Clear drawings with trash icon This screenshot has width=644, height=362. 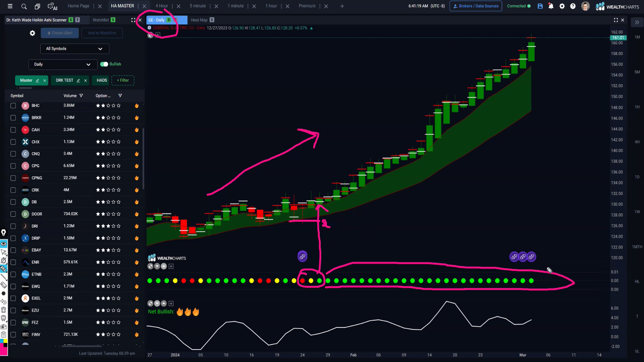(4, 310)
